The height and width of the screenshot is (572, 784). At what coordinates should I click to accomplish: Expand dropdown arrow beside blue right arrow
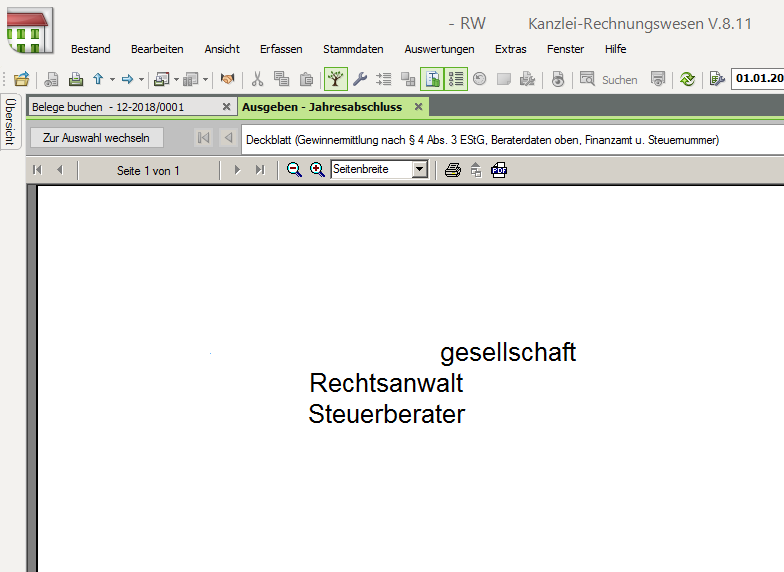point(141,79)
